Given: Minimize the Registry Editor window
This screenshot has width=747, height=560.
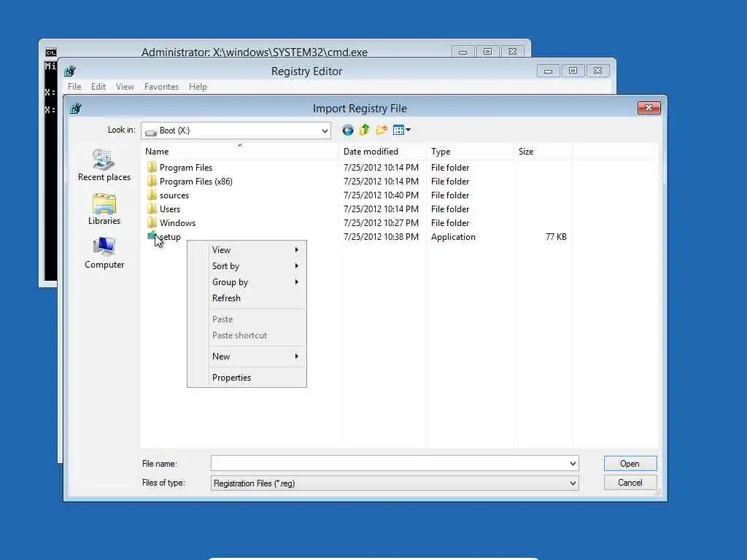Looking at the screenshot, I should [x=548, y=71].
